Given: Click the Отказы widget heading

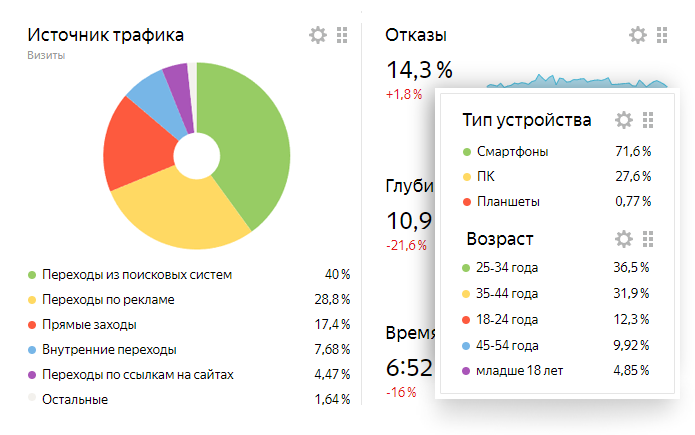Looking at the screenshot, I should pyautogui.click(x=415, y=35).
